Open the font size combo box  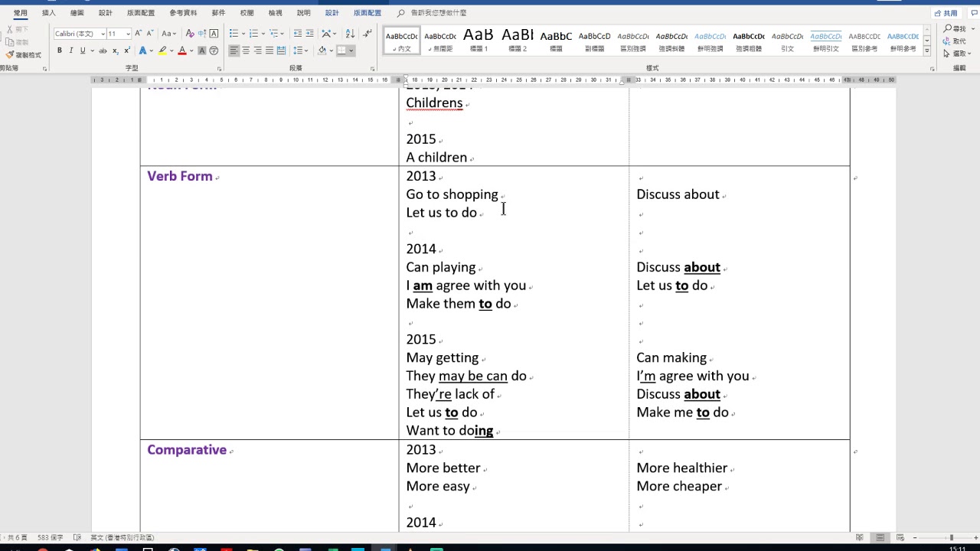[x=119, y=34]
